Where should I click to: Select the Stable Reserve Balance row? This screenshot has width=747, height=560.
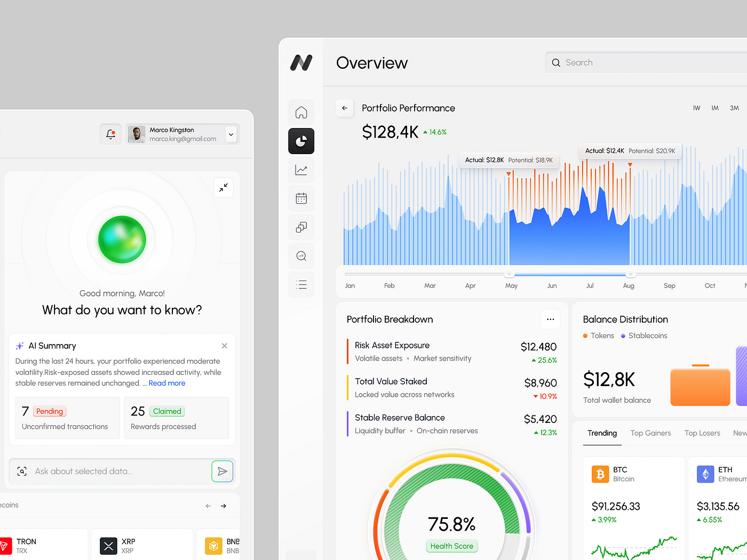click(x=452, y=424)
